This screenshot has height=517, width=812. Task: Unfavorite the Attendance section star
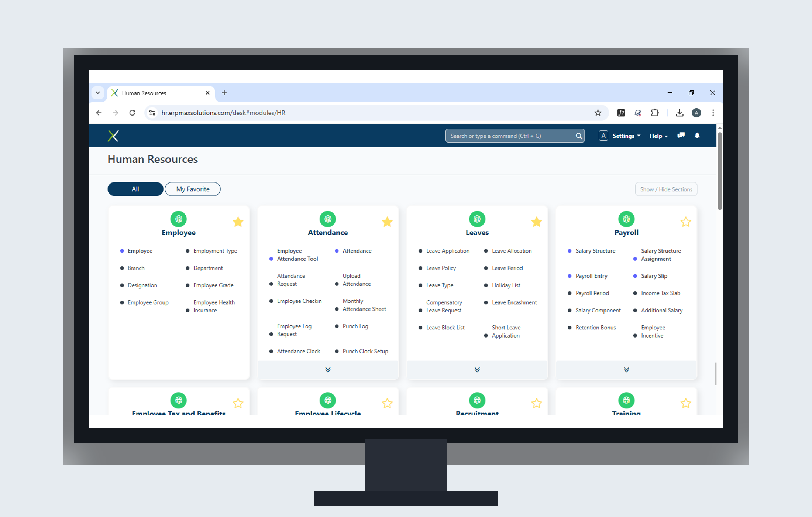[387, 222]
